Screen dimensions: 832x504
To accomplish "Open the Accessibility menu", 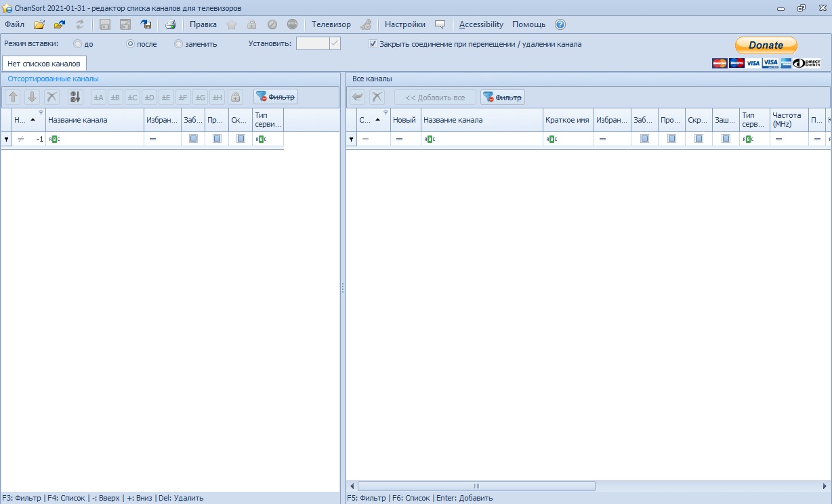I will point(481,24).
